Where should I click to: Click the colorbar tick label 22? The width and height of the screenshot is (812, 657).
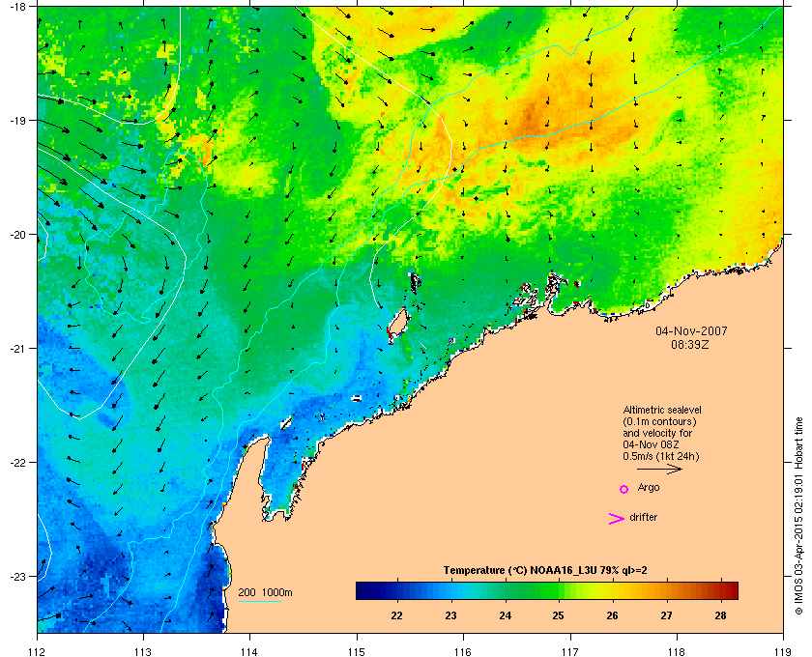pyautogui.click(x=396, y=615)
